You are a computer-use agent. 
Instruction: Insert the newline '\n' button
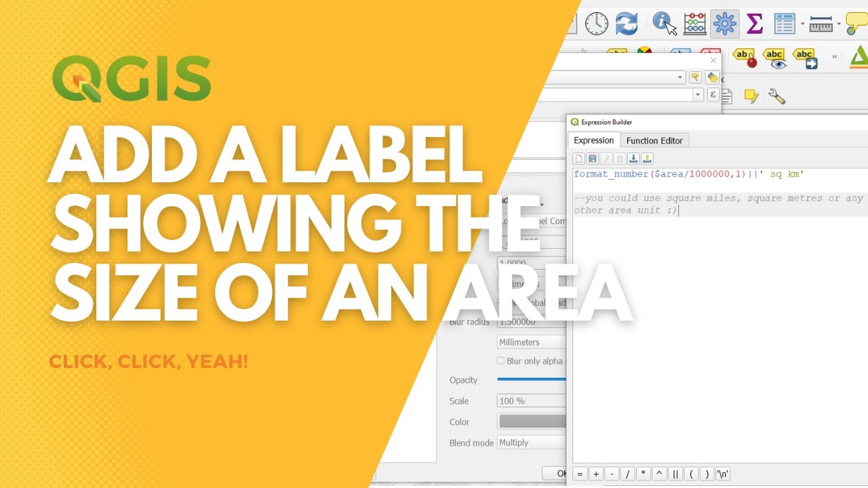[724, 474]
